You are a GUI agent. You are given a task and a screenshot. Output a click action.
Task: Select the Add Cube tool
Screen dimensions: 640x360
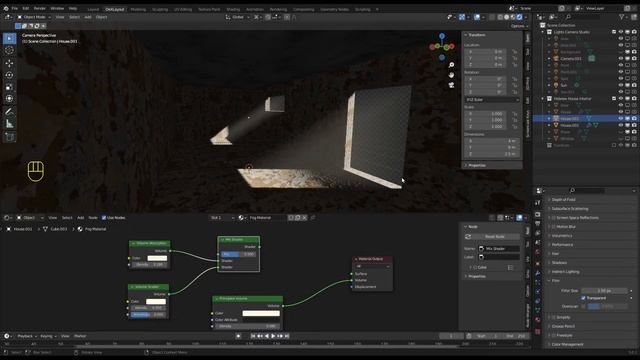pos(9,137)
